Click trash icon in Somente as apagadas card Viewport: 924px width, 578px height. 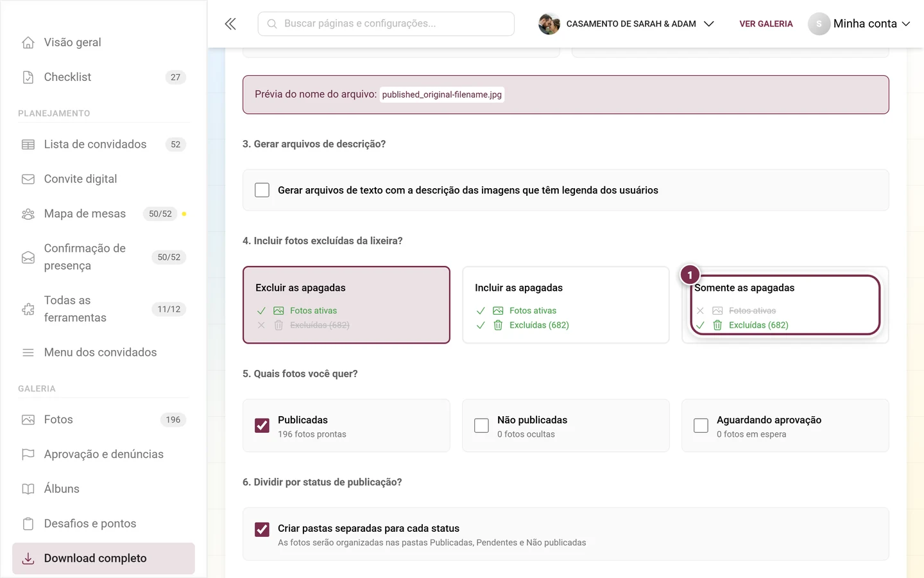coord(717,326)
